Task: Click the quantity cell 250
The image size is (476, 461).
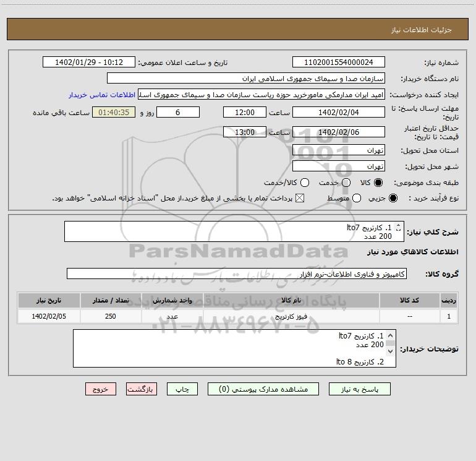Action: click(111, 316)
